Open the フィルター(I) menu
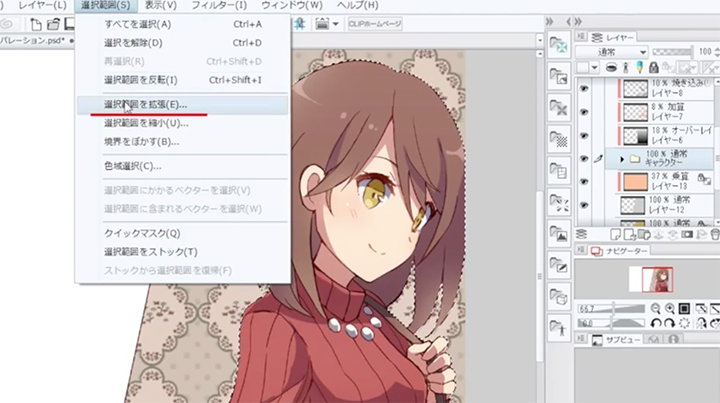Image resolution: width=720 pixels, height=403 pixels. [219, 6]
